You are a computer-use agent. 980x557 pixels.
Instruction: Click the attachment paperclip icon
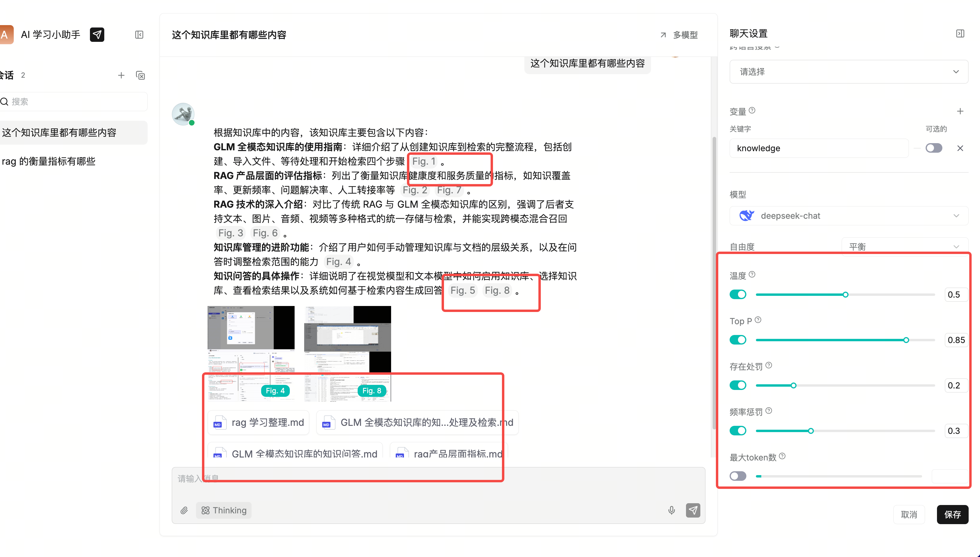pyautogui.click(x=184, y=510)
